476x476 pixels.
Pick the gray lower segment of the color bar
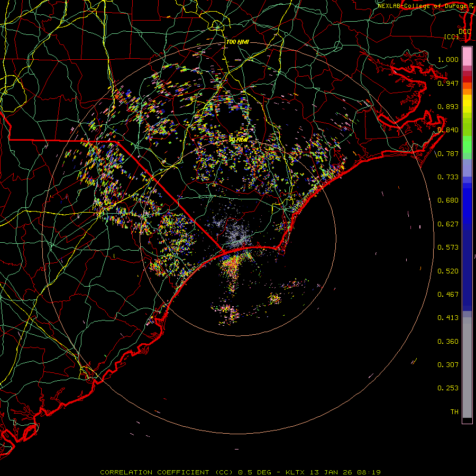467,368
